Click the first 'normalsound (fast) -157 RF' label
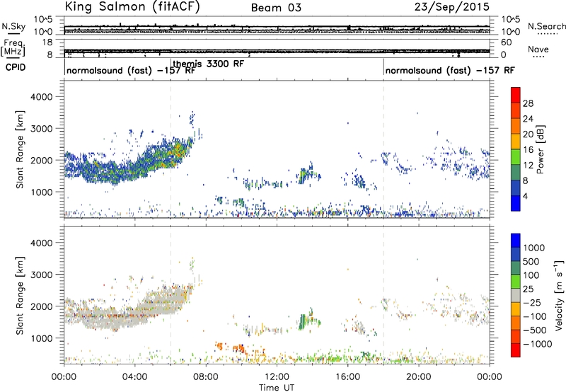The image size is (566, 392). click(131, 70)
